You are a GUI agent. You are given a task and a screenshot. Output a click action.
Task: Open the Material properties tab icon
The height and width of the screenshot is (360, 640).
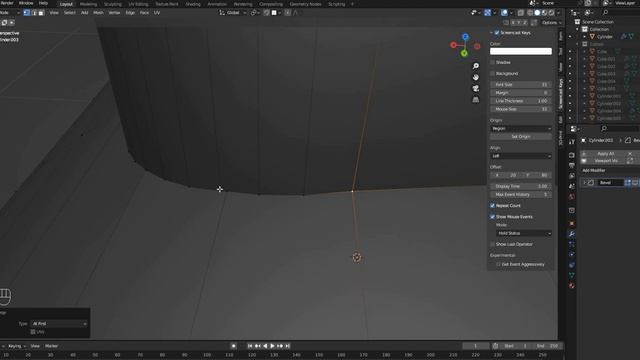(x=572, y=286)
